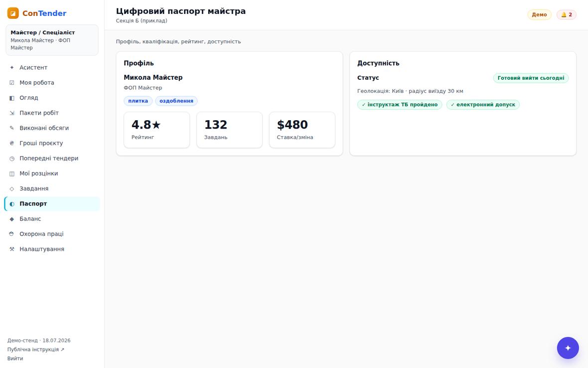
Task: Click the tools icon beside Налаштування
Action: [12, 249]
